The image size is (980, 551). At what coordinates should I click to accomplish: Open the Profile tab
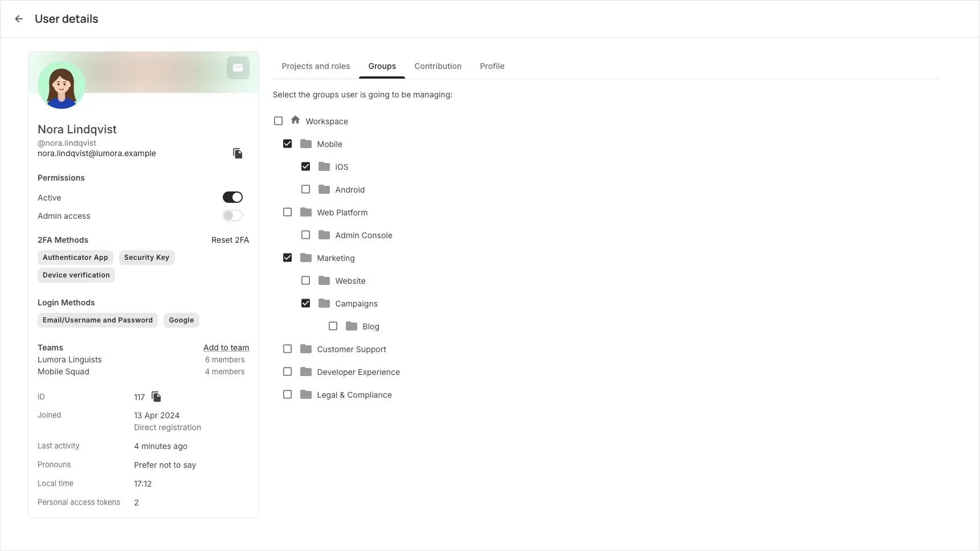[x=492, y=66]
